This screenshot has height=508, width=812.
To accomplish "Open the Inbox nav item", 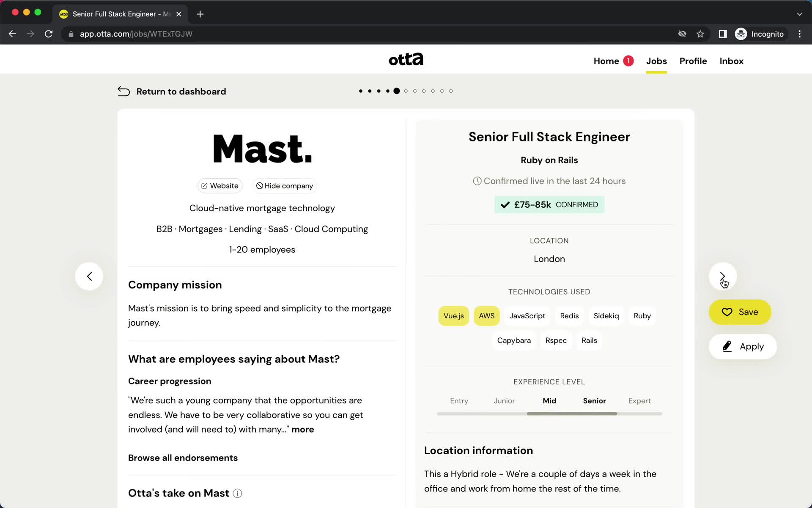I will coord(731,61).
